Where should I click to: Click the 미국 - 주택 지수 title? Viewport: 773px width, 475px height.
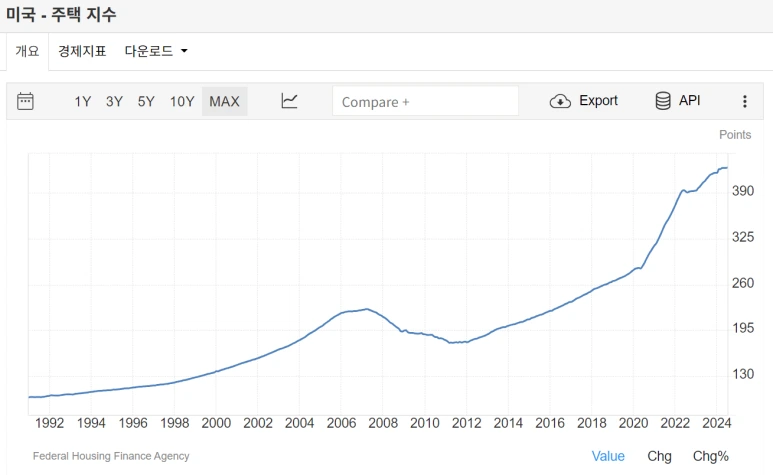coord(61,14)
